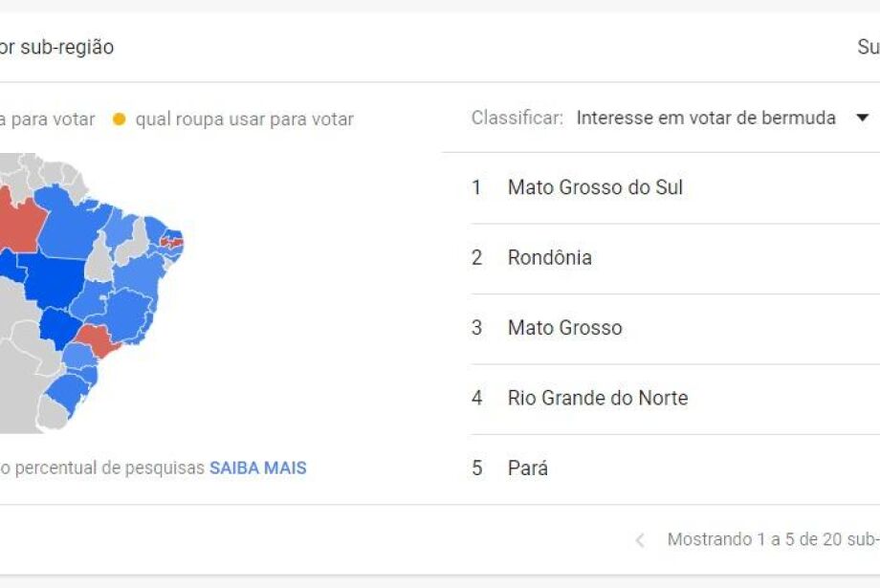Select dark blue Mato Grosso on map

click(50, 277)
